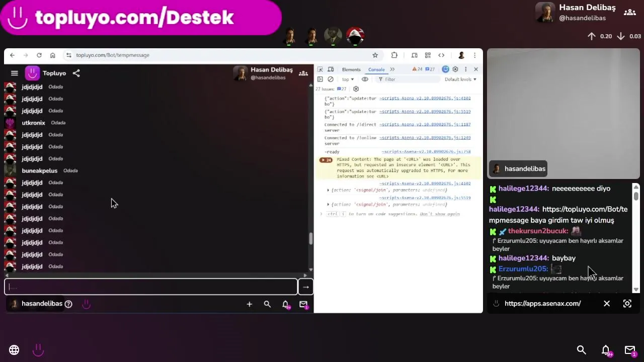Open script link ending js:1187
644x362 pixels.
click(x=425, y=125)
